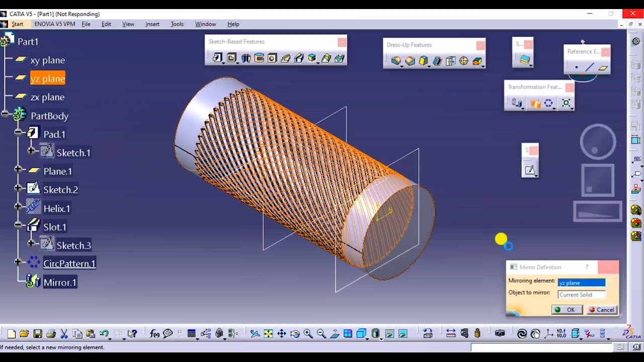This screenshot has width=644, height=362.
Task: Choose the Thread/Tap tool icon
Action: [x=463, y=61]
